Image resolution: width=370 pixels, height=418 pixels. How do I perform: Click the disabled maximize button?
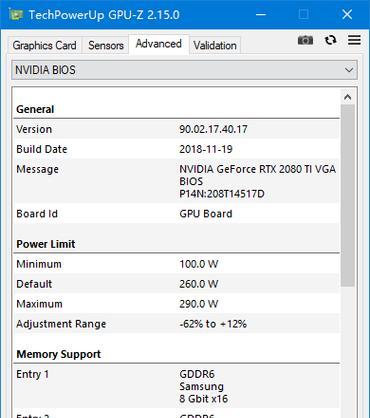coord(304,15)
